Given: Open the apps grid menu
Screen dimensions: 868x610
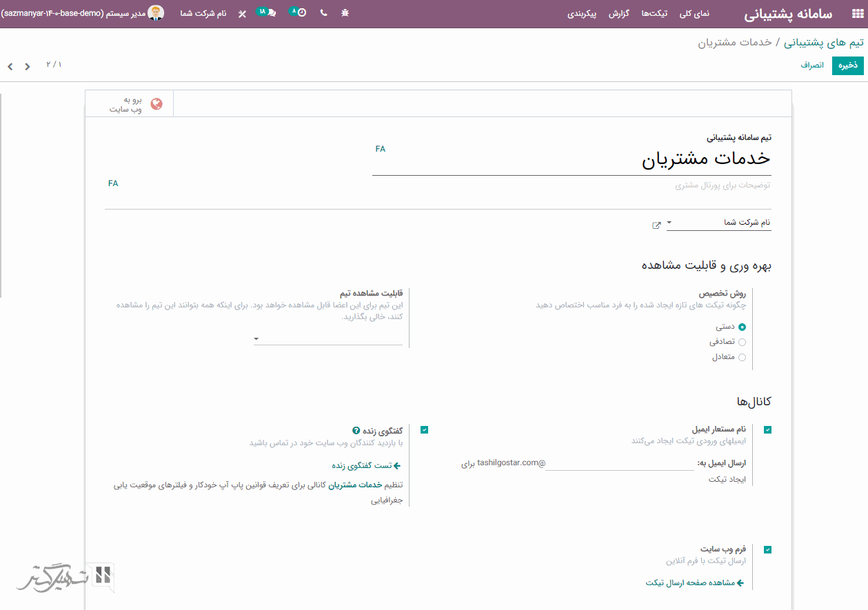Looking at the screenshot, I should click(x=856, y=14).
